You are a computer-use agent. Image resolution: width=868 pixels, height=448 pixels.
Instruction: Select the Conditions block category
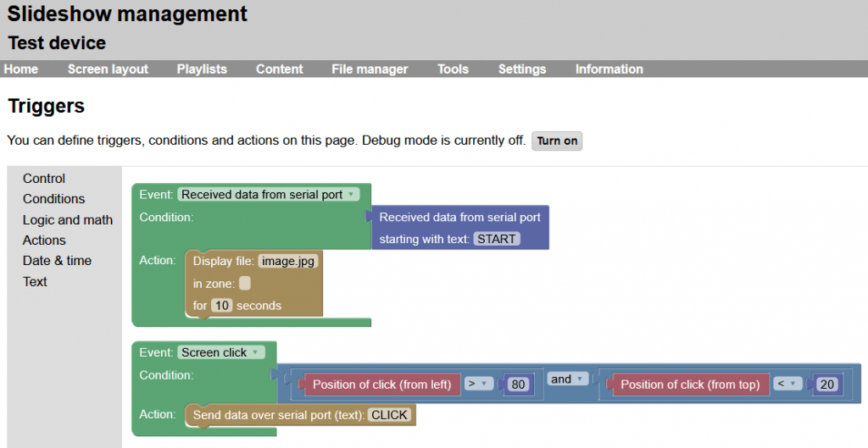coord(53,199)
